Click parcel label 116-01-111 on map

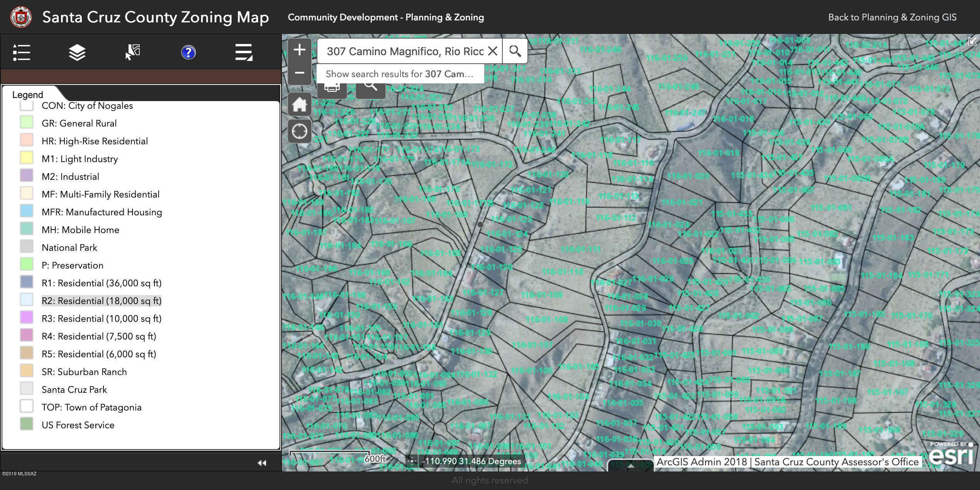[x=580, y=250]
